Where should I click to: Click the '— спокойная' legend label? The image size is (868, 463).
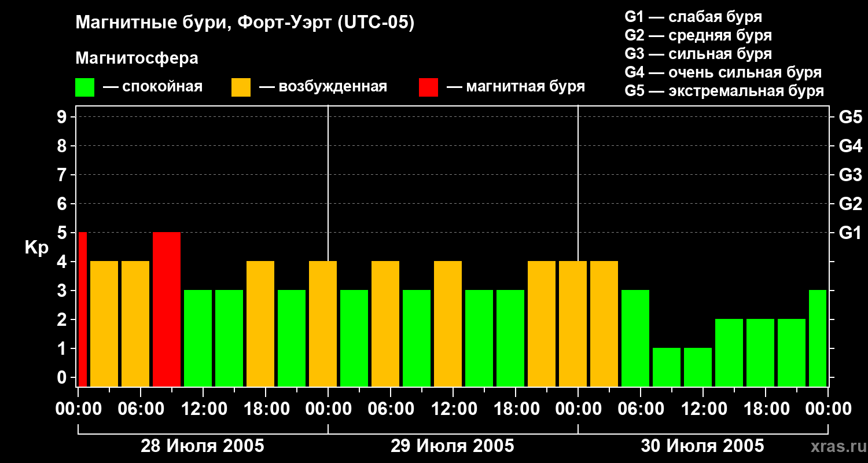tap(153, 87)
